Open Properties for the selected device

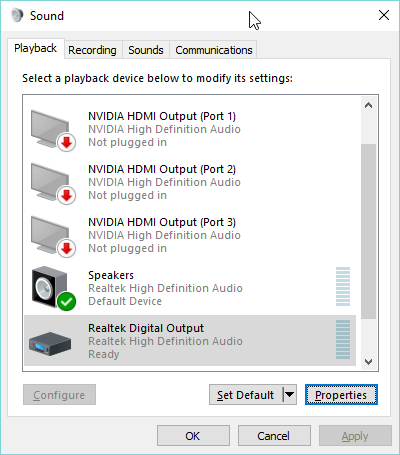coord(341,395)
